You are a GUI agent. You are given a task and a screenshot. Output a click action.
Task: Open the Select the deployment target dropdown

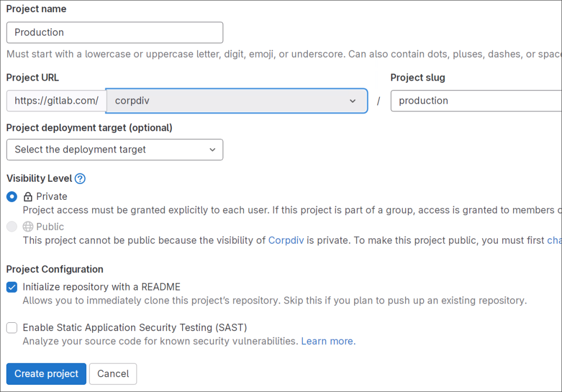tap(114, 150)
